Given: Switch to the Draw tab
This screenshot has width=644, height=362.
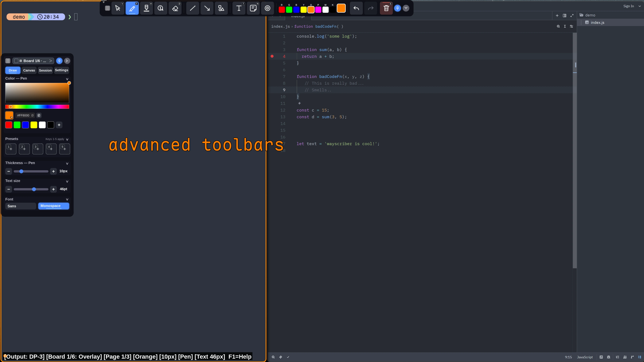Looking at the screenshot, I should point(13,70).
